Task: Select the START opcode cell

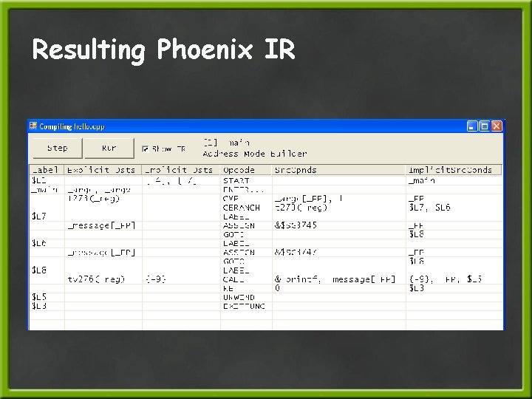Action: 246,180
